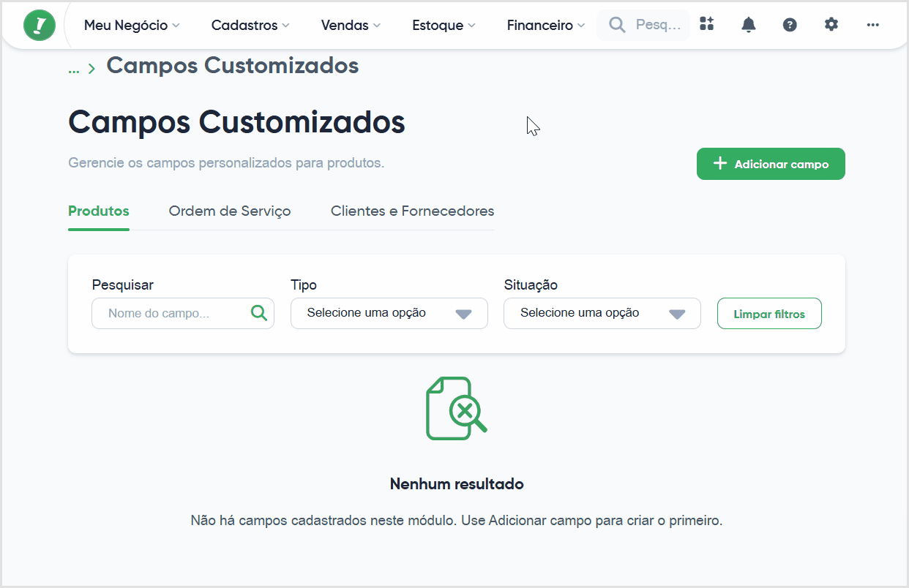Click the Adicionar campo button
The height and width of the screenshot is (588, 909).
[x=771, y=164]
